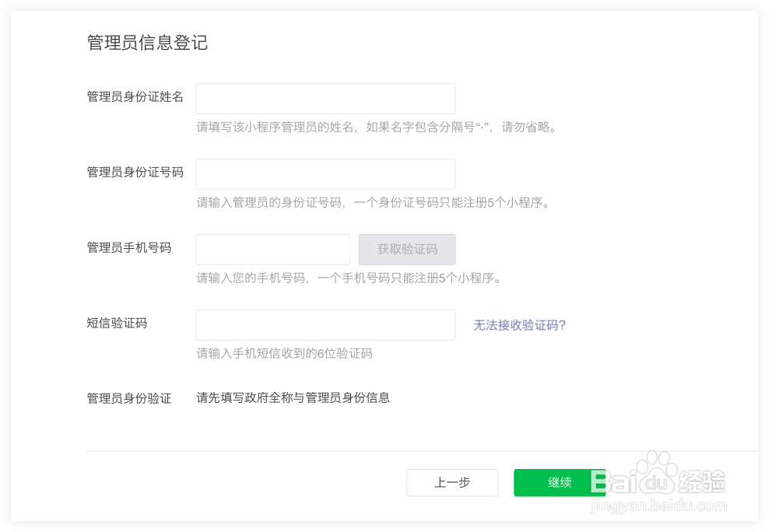Click the phone registration limit hint text

point(350,278)
